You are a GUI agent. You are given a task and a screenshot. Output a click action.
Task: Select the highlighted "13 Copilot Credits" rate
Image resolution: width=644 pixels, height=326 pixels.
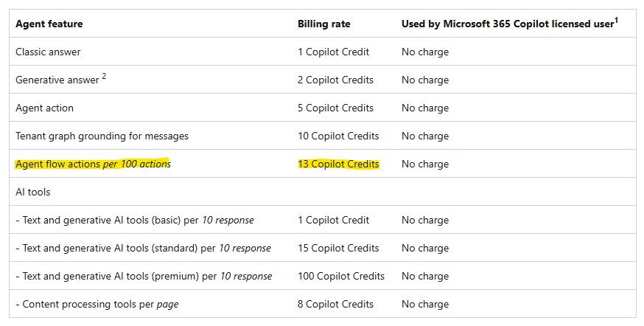click(338, 164)
